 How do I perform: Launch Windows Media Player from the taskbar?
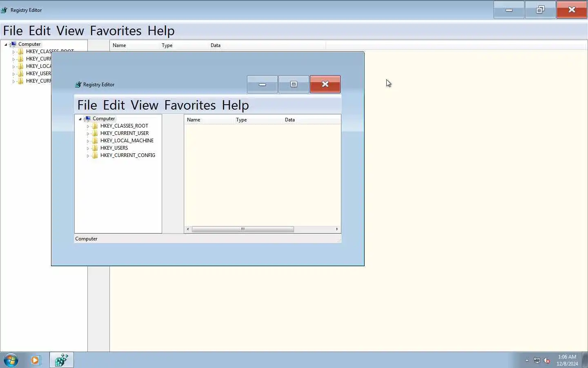pos(35,360)
